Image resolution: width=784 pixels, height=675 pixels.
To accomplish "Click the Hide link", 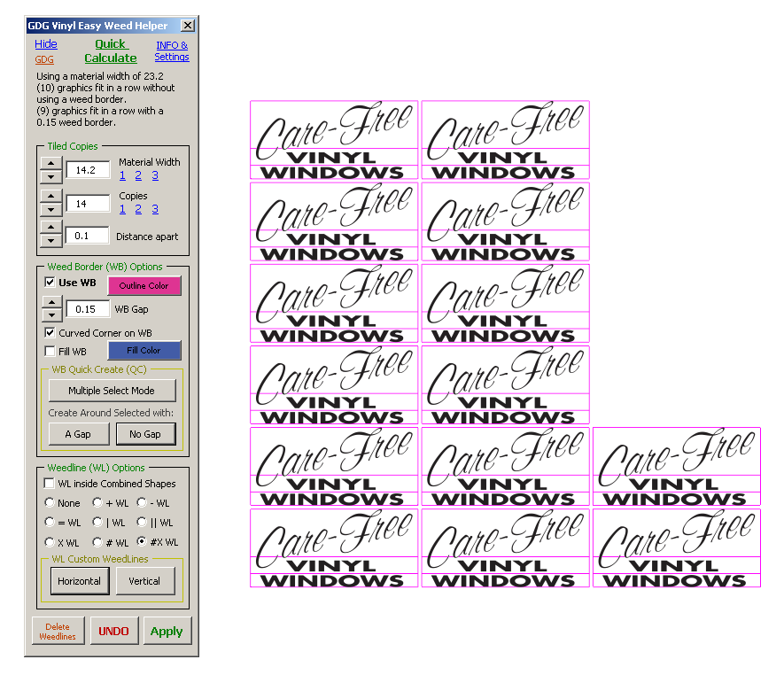I will pos(45,44).
